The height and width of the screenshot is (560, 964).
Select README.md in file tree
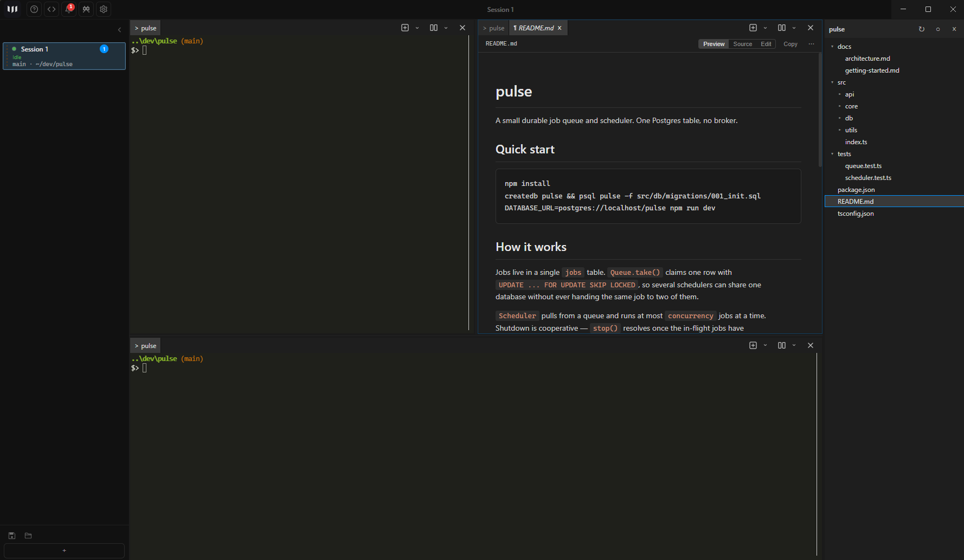click(x=894, y=202)
